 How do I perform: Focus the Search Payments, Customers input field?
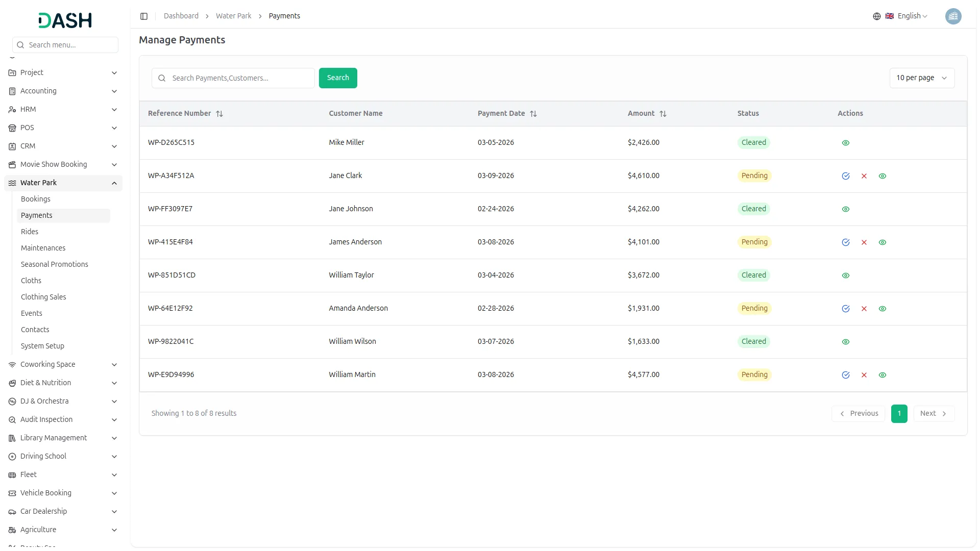coord(240,78)
